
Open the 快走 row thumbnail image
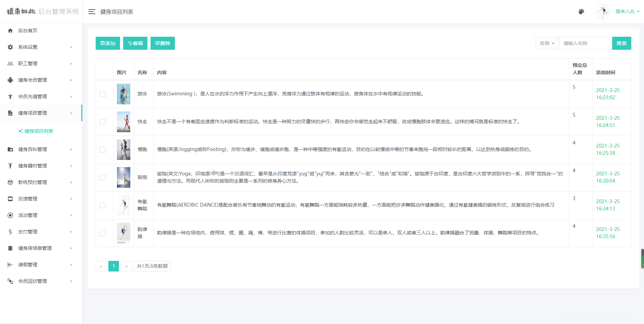[123, 122]
